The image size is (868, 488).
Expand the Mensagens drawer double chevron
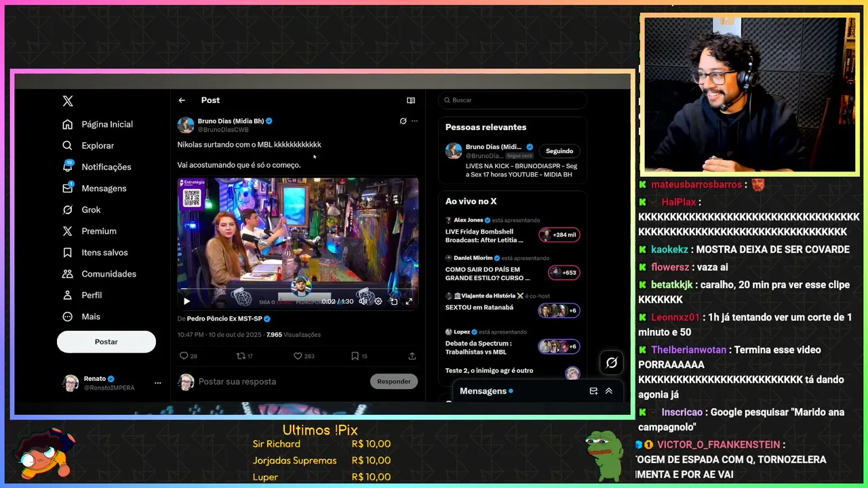coord(609,391)
